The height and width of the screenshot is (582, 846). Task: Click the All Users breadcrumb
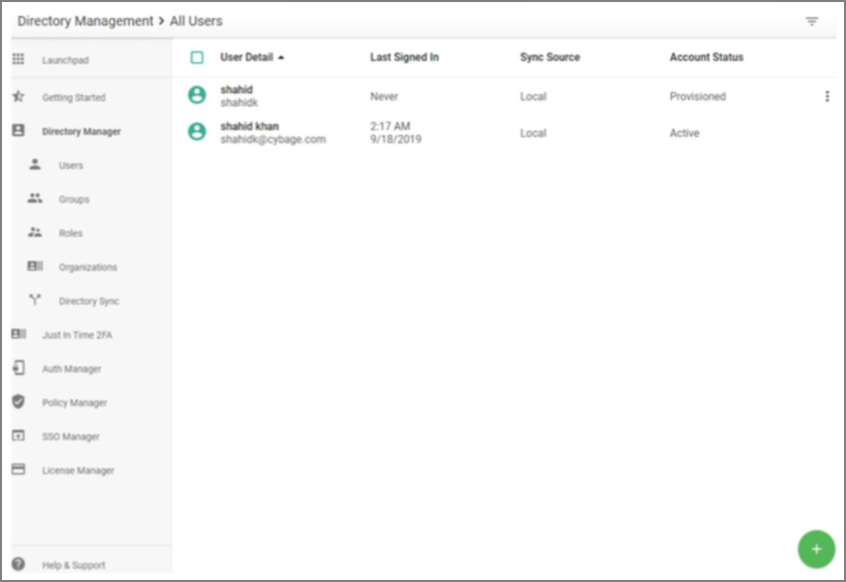tap(196, 21)
